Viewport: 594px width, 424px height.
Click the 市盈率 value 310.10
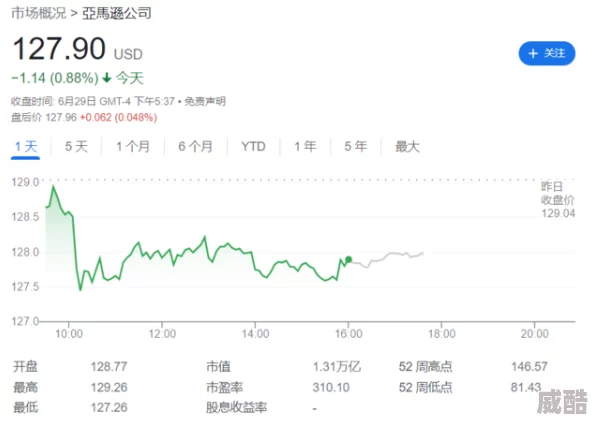pos(331,387)
